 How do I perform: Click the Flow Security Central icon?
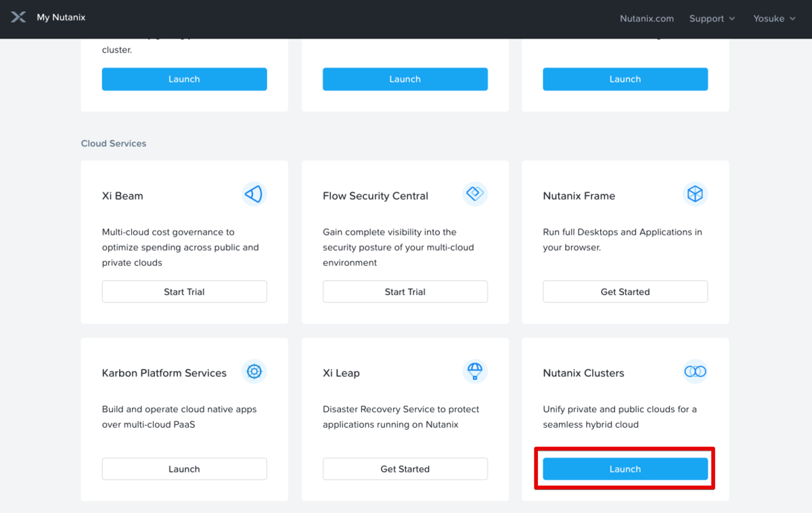(x=475, y=194)
